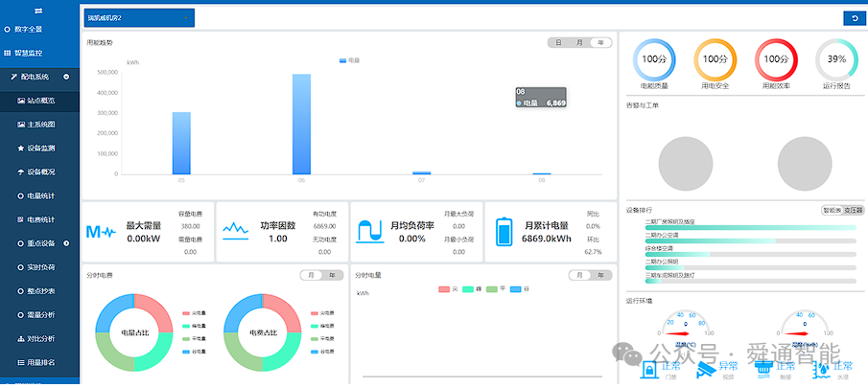The width and height of the screenshot is (868, 388).
Task: Select the 变压器 button in 设备排行
Action: click(853, 210)
